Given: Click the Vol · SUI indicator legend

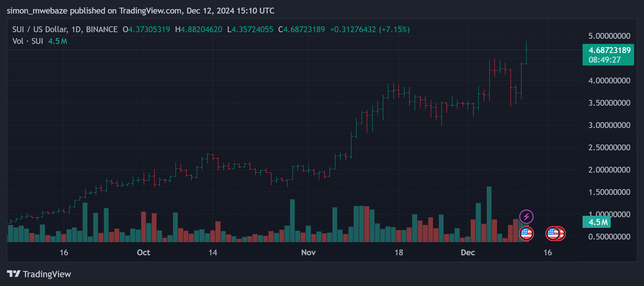Looking at the screenshot, I should [x=28, y=41].
